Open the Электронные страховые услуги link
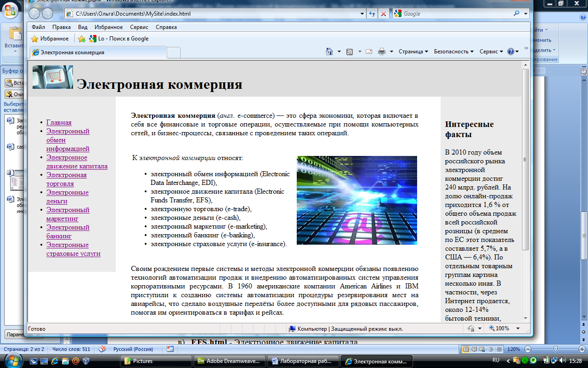The height and width of the screenshot is (368, 588). coord(73,249)
